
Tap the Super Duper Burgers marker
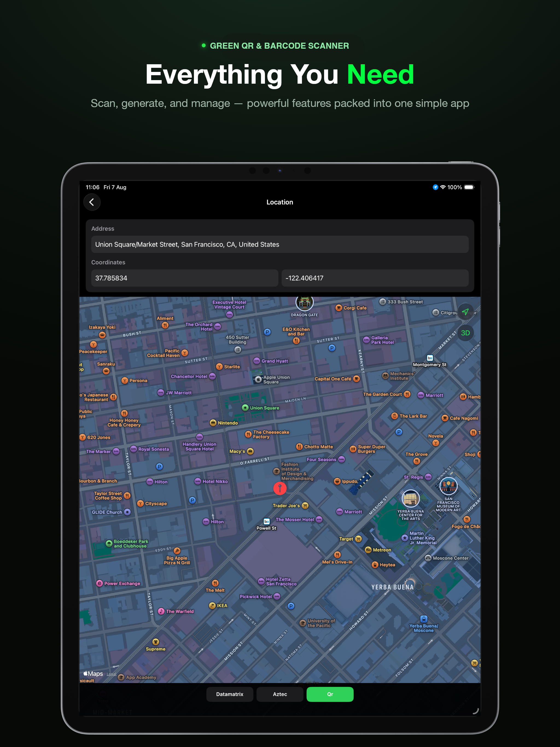click(353, 449)
